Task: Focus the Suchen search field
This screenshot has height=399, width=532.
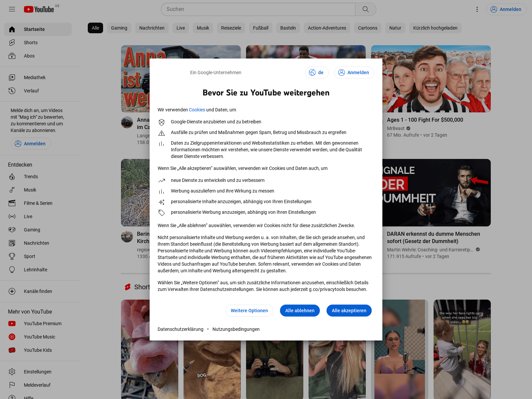Action: pyautogui.click(x=258, y=9)
